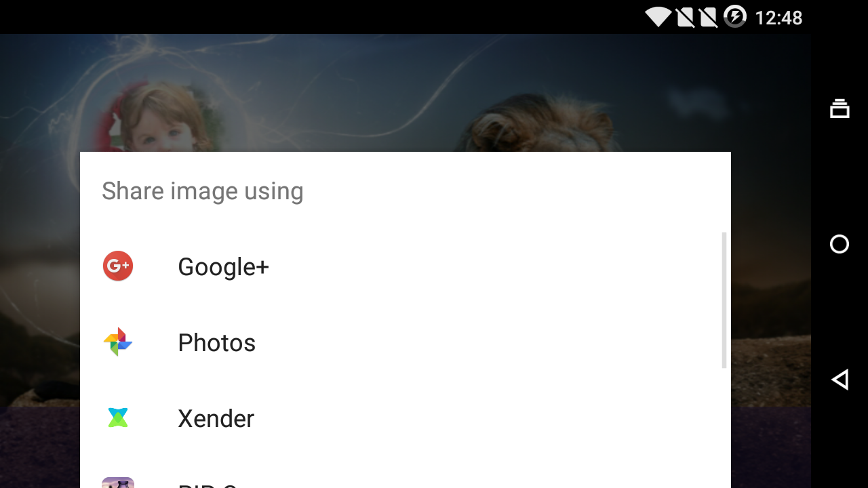The height and width of the screenshot is (488, 868).
Task: Tap the red Google+ app icon
Action: point(118,266)
